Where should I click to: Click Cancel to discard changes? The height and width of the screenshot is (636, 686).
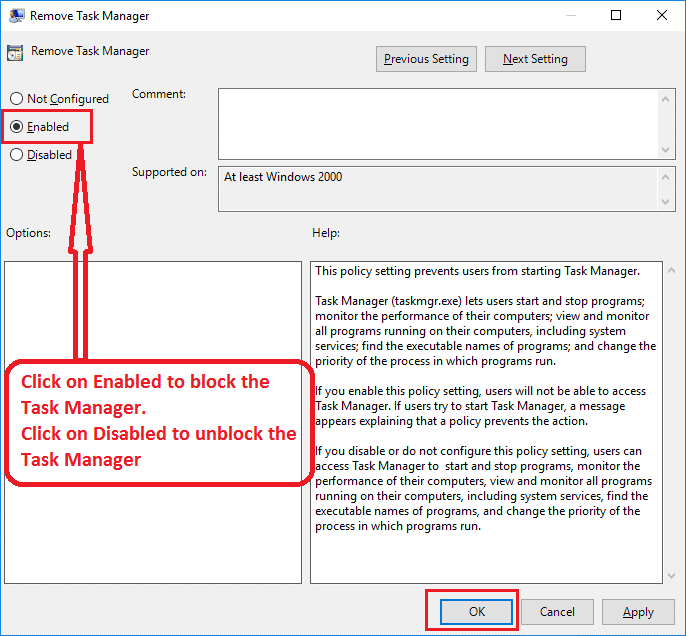[557, 612]
